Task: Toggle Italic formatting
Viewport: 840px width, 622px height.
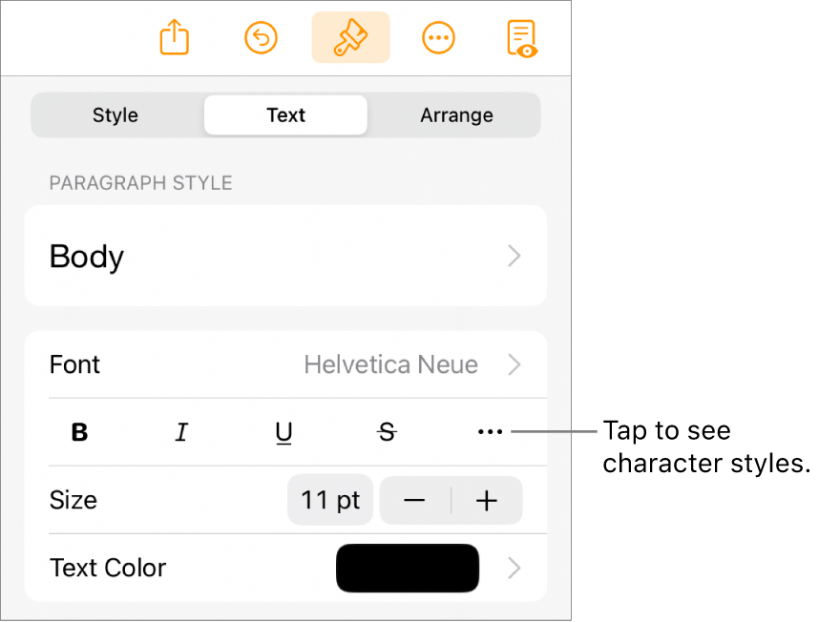Action: 181,432
